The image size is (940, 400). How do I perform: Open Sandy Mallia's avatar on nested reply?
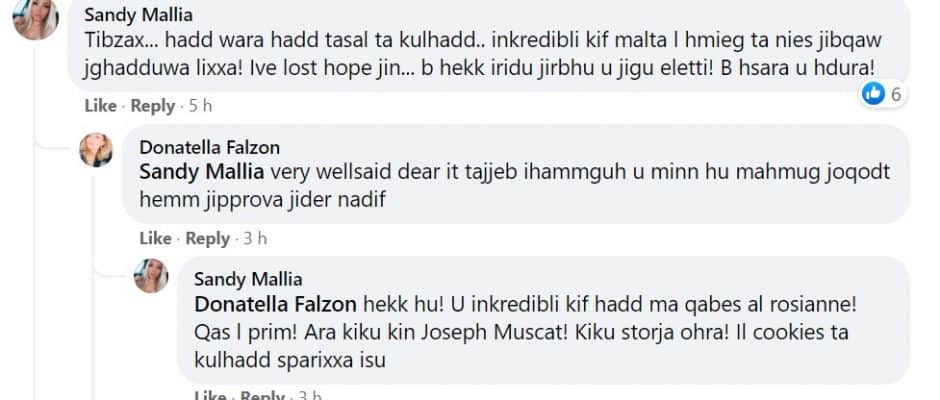[150, 276]
